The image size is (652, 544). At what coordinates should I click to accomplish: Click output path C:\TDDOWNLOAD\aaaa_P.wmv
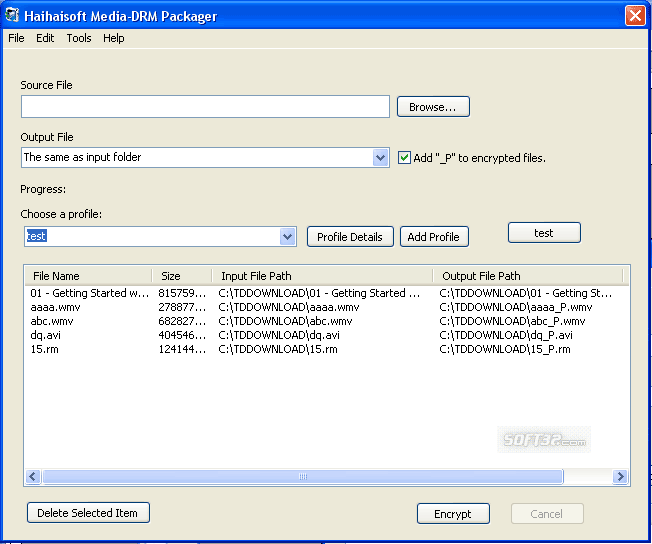coord(516,307)
